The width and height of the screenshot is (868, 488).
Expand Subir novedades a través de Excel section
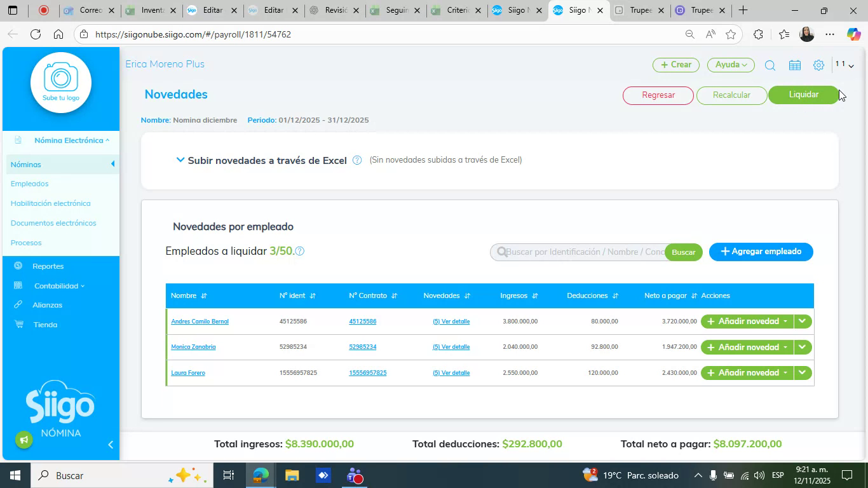point(180,160)
